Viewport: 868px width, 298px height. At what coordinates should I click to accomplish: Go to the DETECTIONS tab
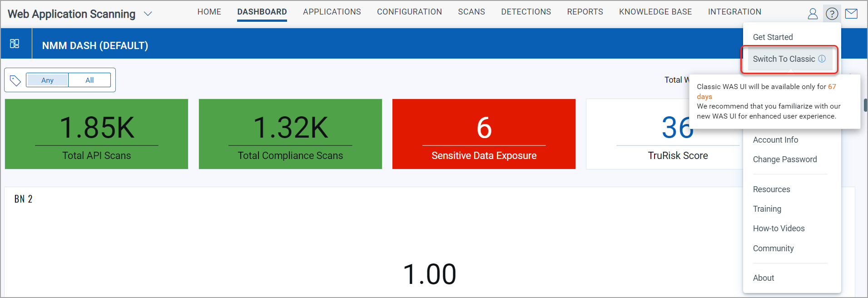point(526,12)
